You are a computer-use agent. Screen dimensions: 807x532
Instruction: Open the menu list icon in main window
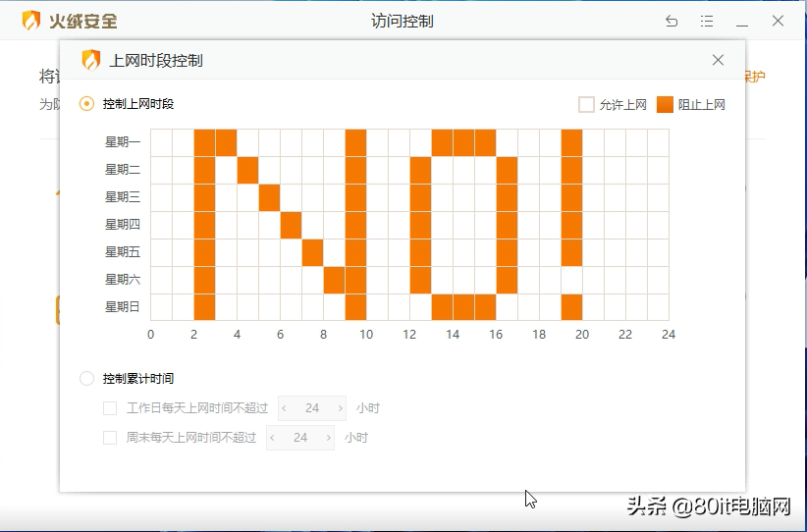click(707, 21)
